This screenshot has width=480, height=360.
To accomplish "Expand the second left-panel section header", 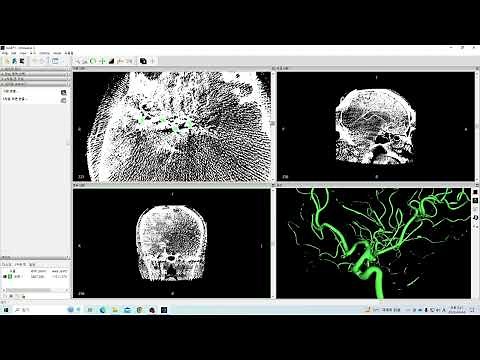I will [x=35, y=74].
